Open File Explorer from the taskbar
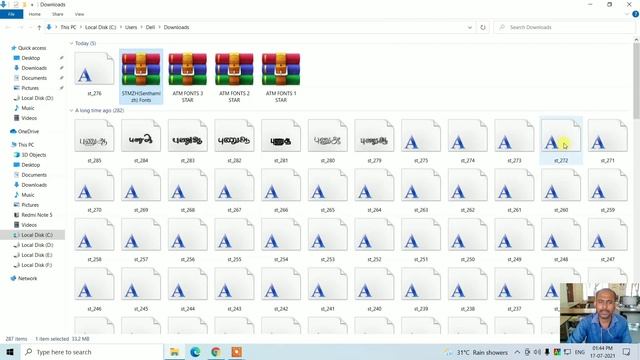This screenshot has width=640, height=360. (174, 352)
